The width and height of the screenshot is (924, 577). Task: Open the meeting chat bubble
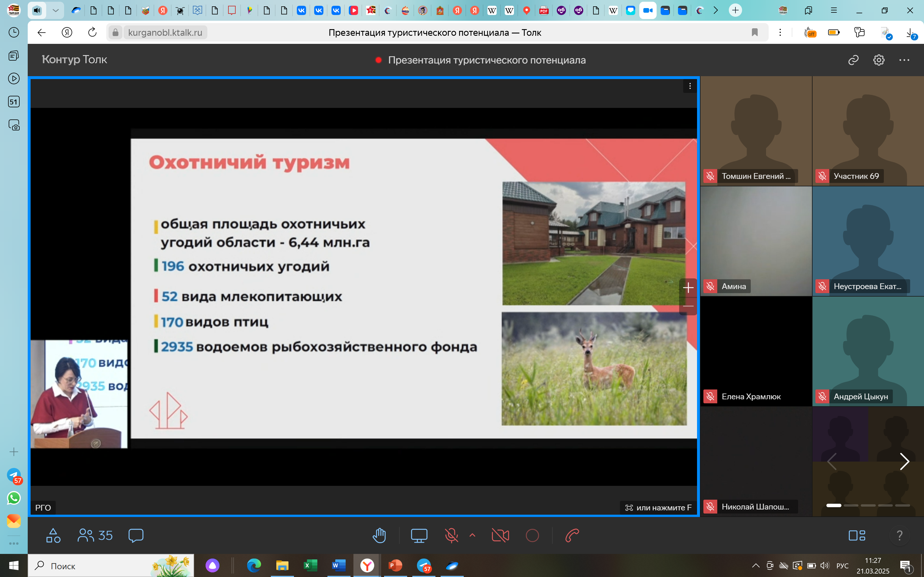(136, 535)
